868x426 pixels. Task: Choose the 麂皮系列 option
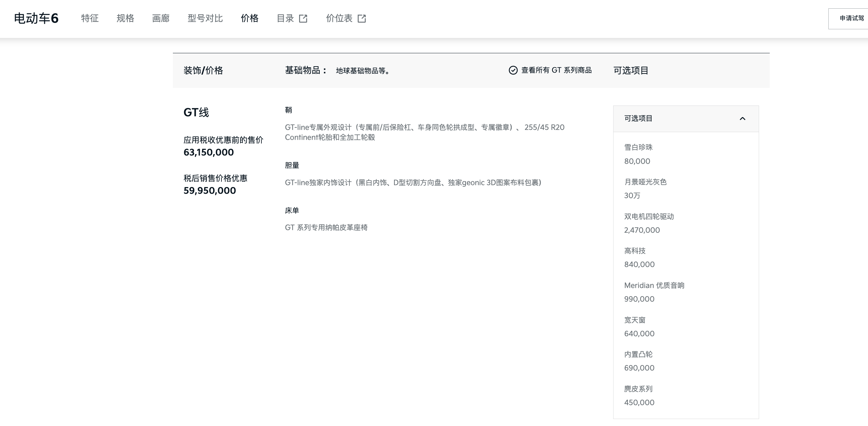(x=638, y=389)
